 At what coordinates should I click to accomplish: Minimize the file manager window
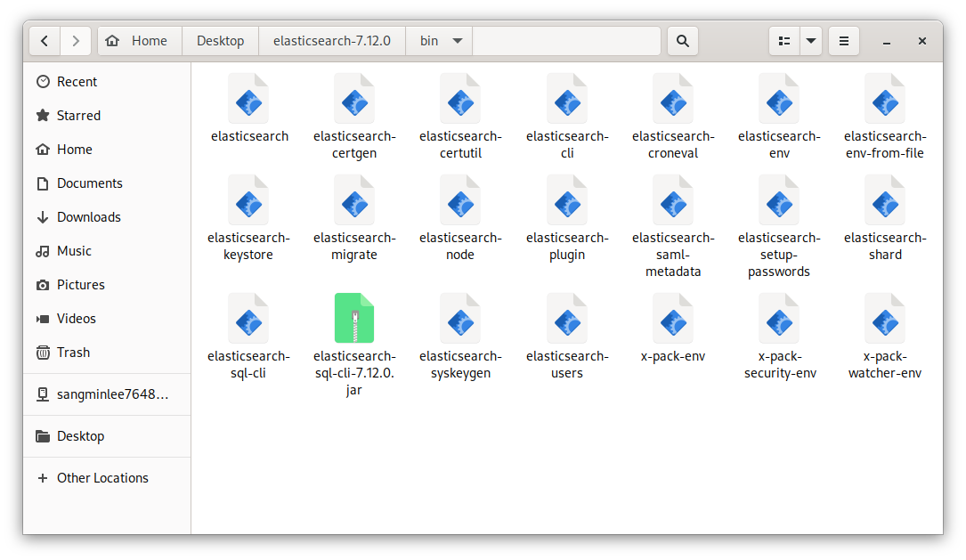[x=887, y=41]
